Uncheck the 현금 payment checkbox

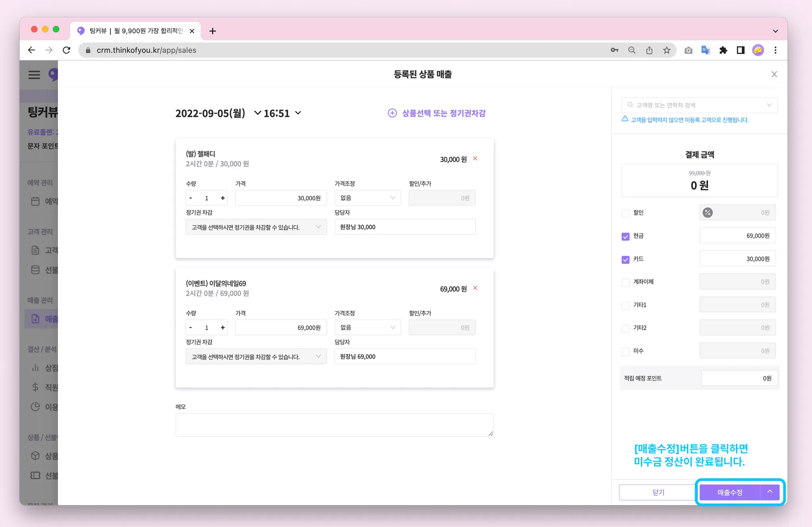(626, 237)
